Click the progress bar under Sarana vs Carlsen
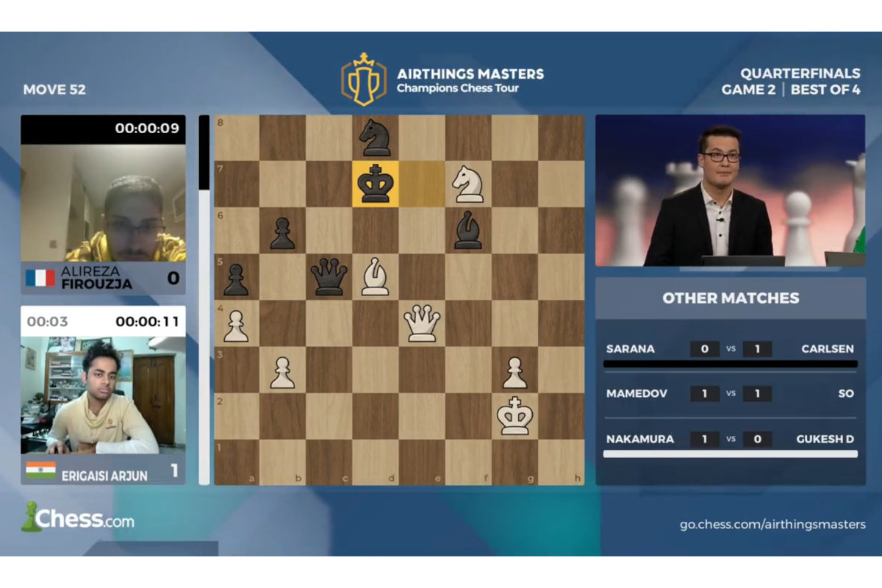The image size is (882, 588). (731, 364)
